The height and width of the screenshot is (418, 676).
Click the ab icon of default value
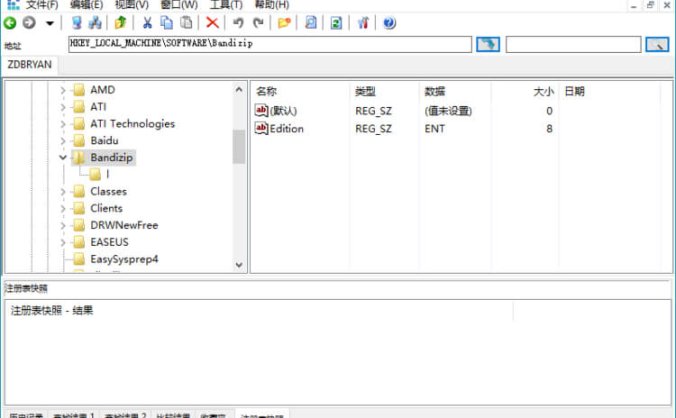[x=261, y=111]
